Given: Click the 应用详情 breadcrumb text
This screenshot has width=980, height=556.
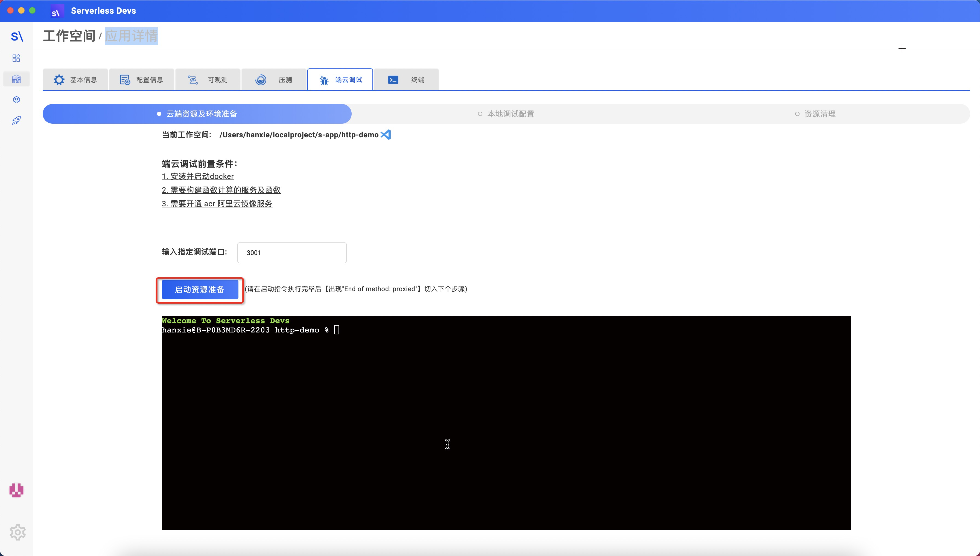Looking at the screenshot, I should tap(131, 36).
